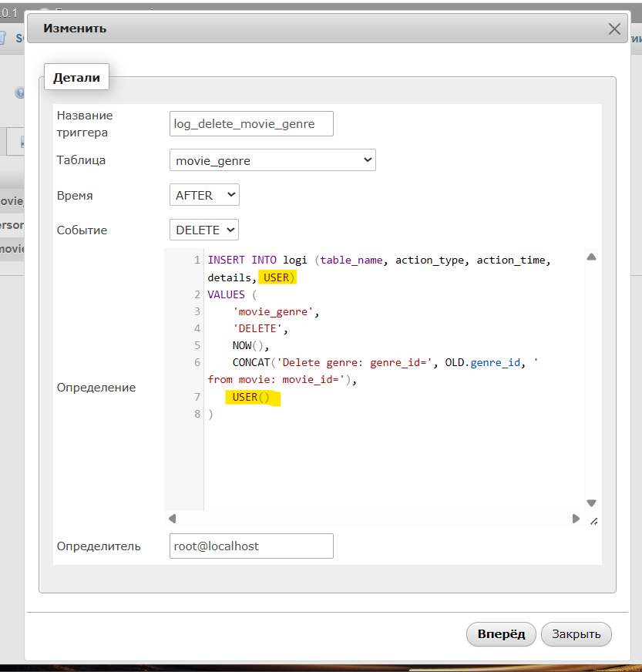Click the highlighted USER() on line 7
This screenshot has height=672, width=642.
(x=251, y=398)
